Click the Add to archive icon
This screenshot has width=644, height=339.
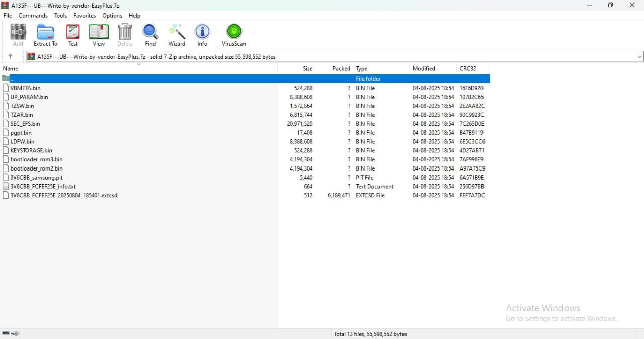click(18, 35)
